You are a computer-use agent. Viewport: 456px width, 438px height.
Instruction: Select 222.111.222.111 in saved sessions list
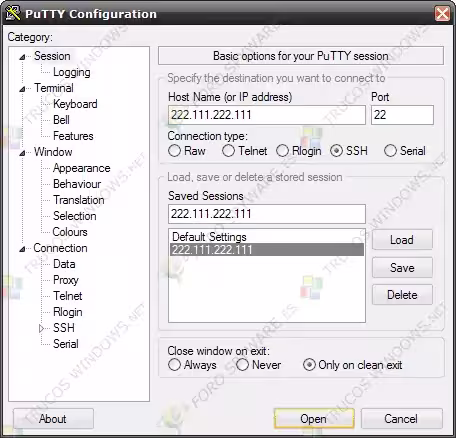tap(267, 250)
